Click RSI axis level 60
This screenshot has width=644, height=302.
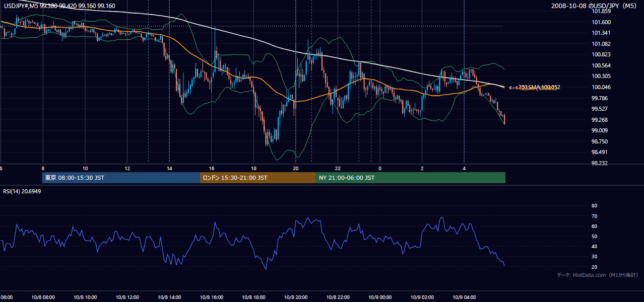click(594, 226)
